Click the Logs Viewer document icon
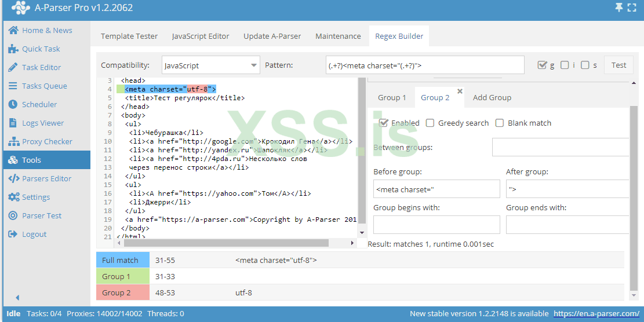644x322 pixels. coord(13,123)
